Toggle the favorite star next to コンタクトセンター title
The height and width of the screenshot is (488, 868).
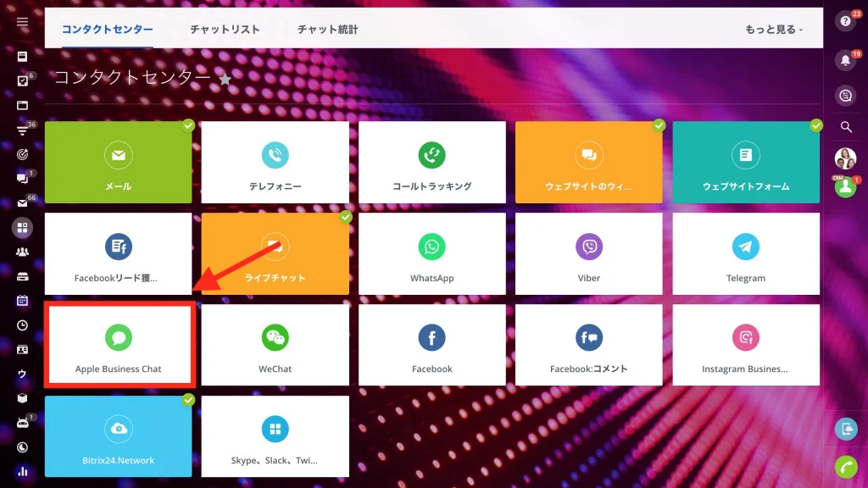225,79
